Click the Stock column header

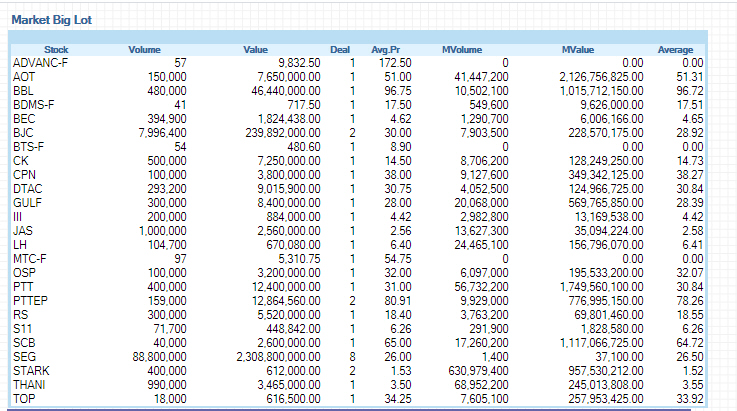[x=56, y=49]
